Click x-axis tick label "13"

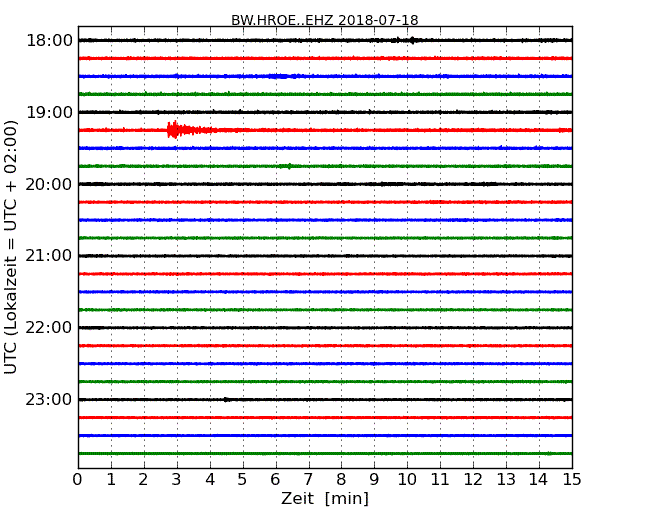point(506,479)
